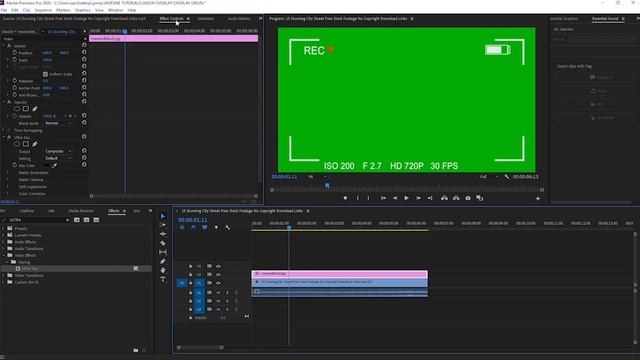
Task: Click Go to Out point button
Action: (430, 198)
